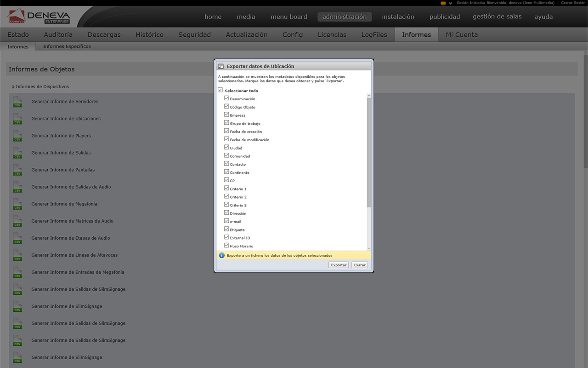Open the Licencias tab

(x=332, y=34)
